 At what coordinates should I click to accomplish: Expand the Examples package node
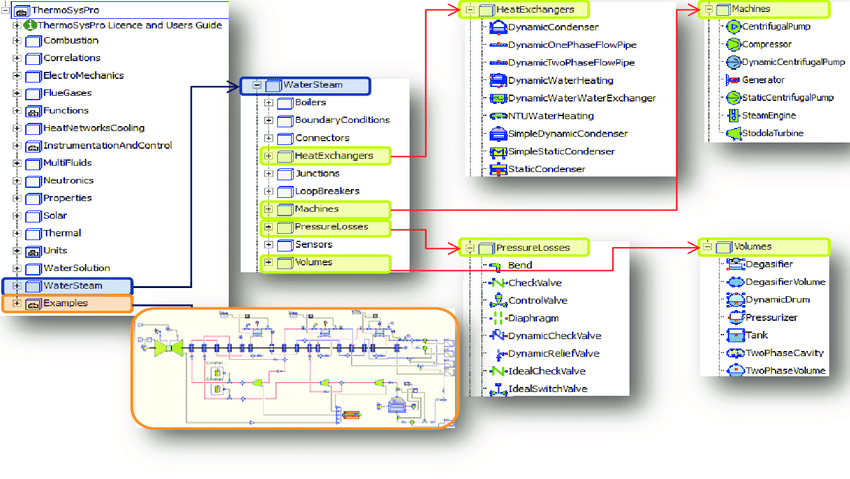click(x=16, y=303)
